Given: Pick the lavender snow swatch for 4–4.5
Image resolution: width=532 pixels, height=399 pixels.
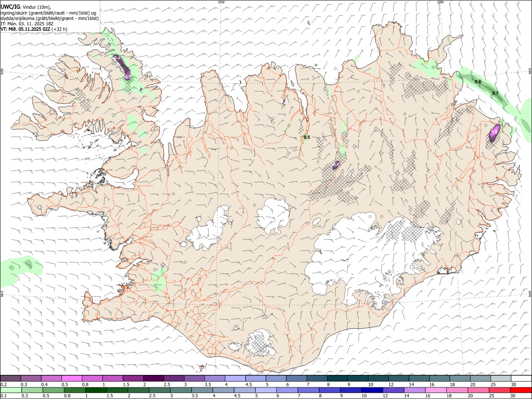Looking at the screenshot, I should [x=235, y=378].
